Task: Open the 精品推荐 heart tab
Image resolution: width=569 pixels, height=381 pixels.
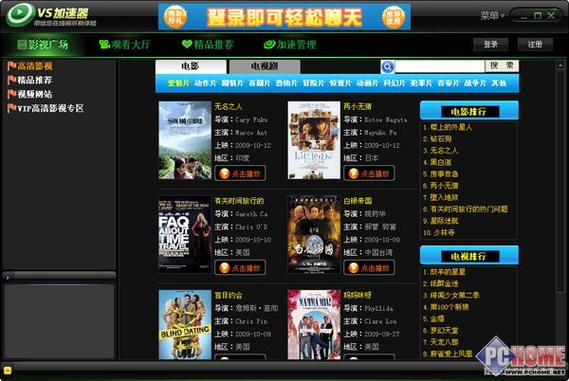Action: click(208, 45)
